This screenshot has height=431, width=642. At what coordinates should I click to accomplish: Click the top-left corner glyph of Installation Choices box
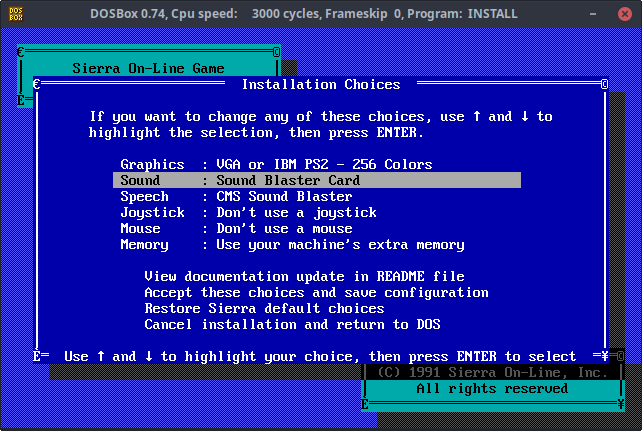(x=36, y=85)
